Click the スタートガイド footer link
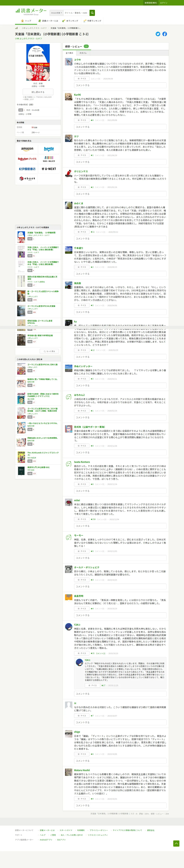The height and width of the screenshot is (868, 184). [x=66, y=830]
